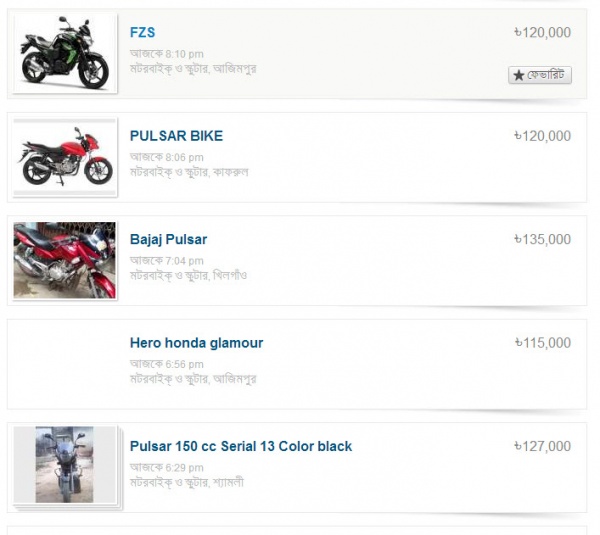Click the category line under Bajaj Pulsar
600x535 pixels.
click(188, 274)
